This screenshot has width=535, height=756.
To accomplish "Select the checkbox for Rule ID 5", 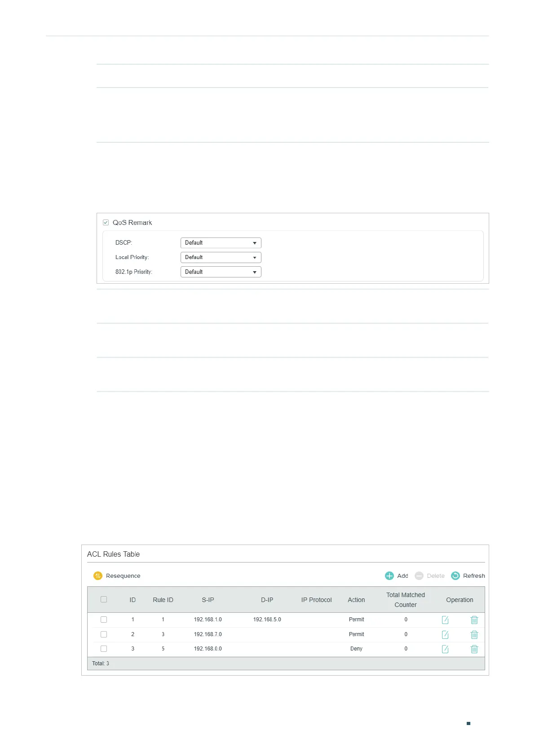I will pyautogui.click(x=104, y=649).
